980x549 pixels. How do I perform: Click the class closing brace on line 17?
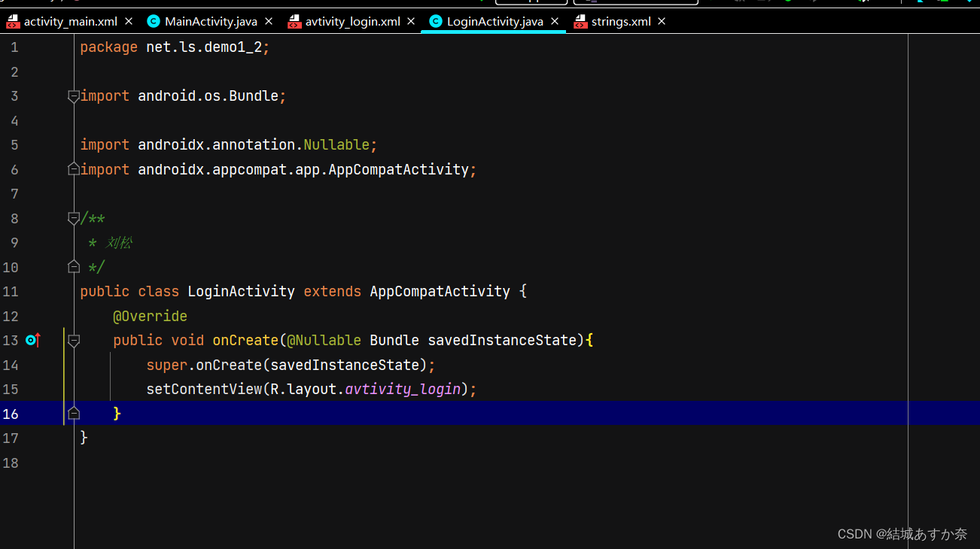[x=84, y=438]
